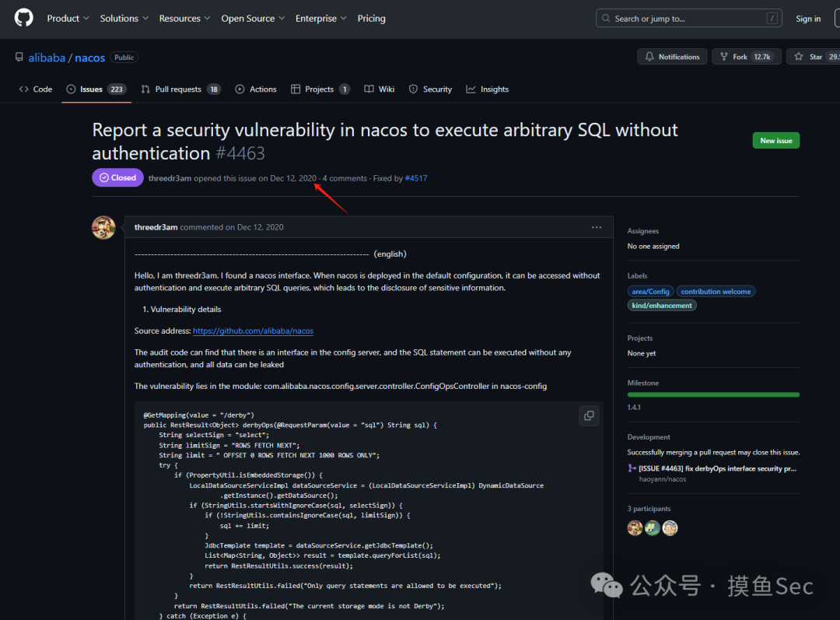Expand the Enterprise menu
Viewport: 840px width, 620px height.
tap(321, 18)
